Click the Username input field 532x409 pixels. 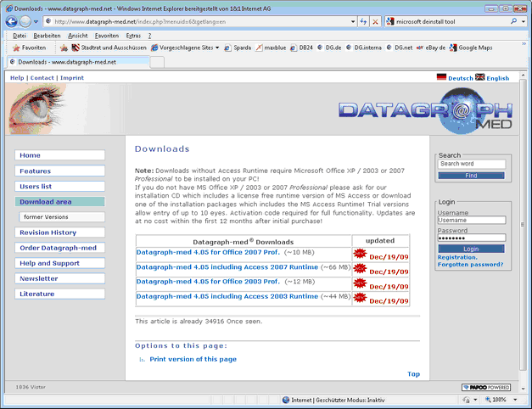pos(472,221)
